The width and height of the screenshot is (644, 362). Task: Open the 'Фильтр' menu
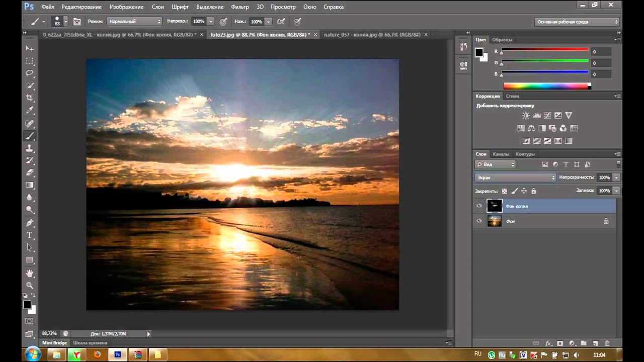pyautogui.click(x=239, y=7)
